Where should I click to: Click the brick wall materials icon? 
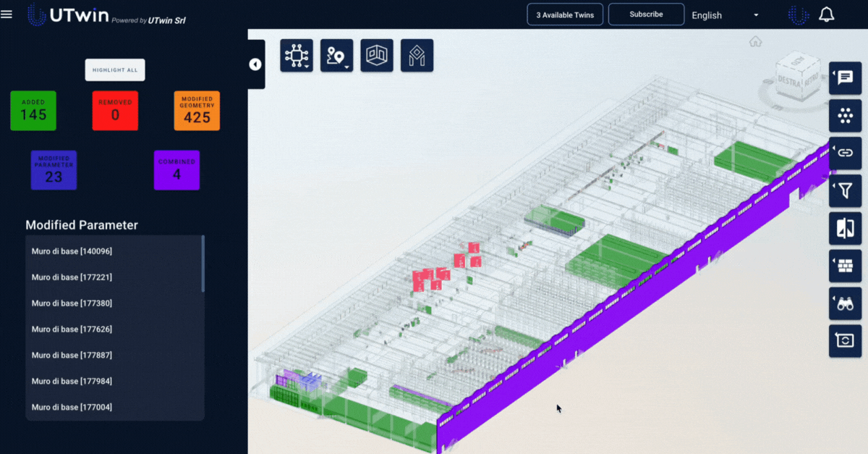(845, 266)
